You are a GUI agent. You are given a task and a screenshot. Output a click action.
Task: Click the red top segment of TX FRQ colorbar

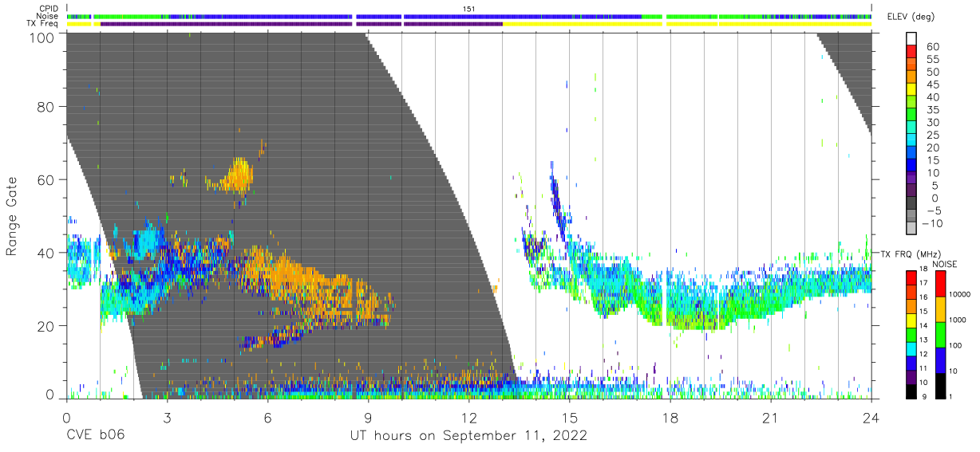pos(911,277)
